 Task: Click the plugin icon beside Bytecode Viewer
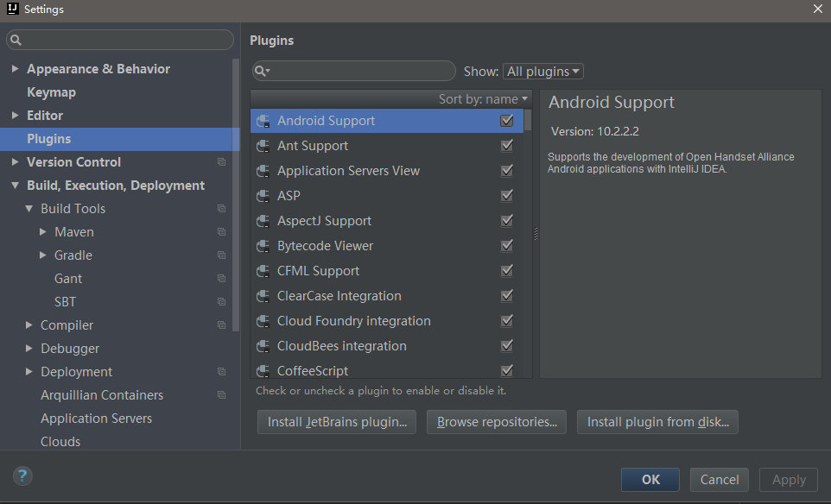click(x=263, y=246)
